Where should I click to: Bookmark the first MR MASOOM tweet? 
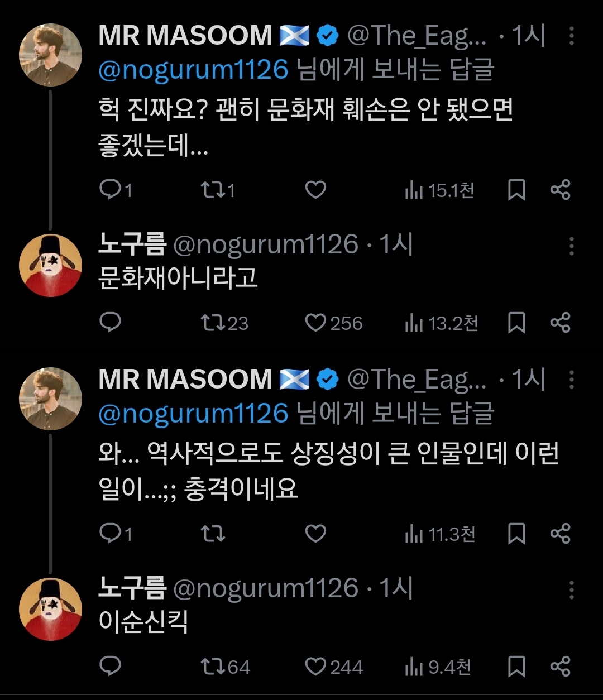coord(516,190)
